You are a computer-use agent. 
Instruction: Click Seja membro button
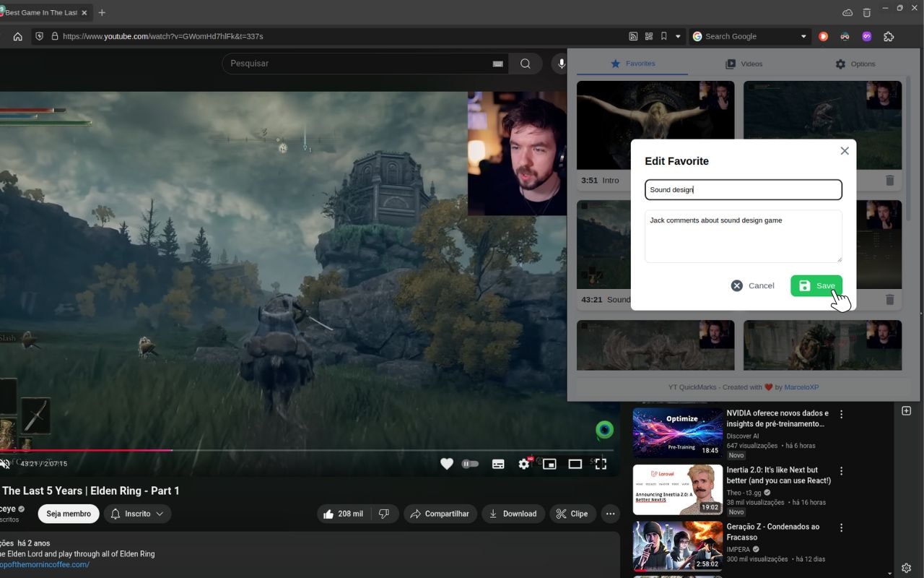[x=69, y=514]
